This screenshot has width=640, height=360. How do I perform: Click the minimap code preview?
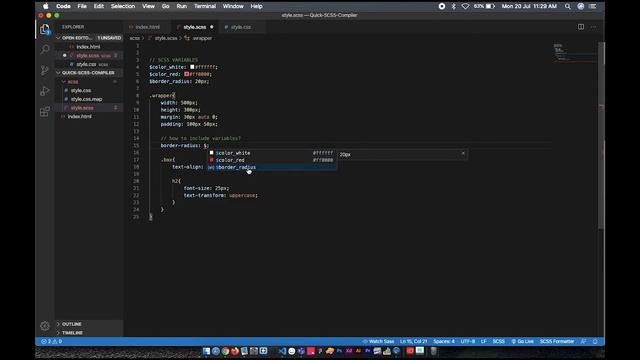[575, 53]
